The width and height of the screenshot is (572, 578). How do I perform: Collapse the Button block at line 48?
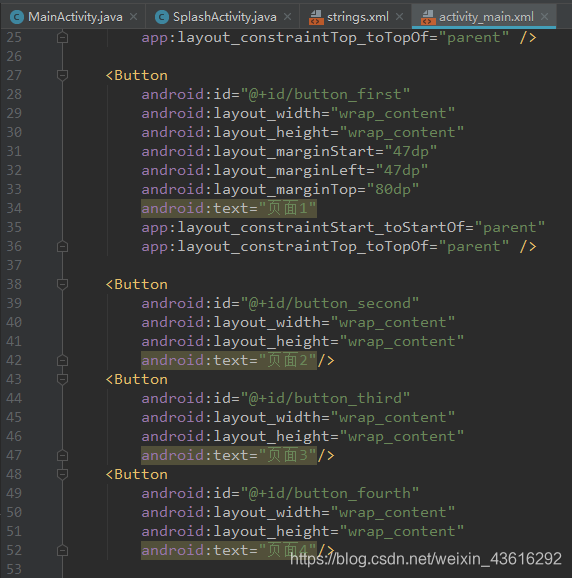63,474
